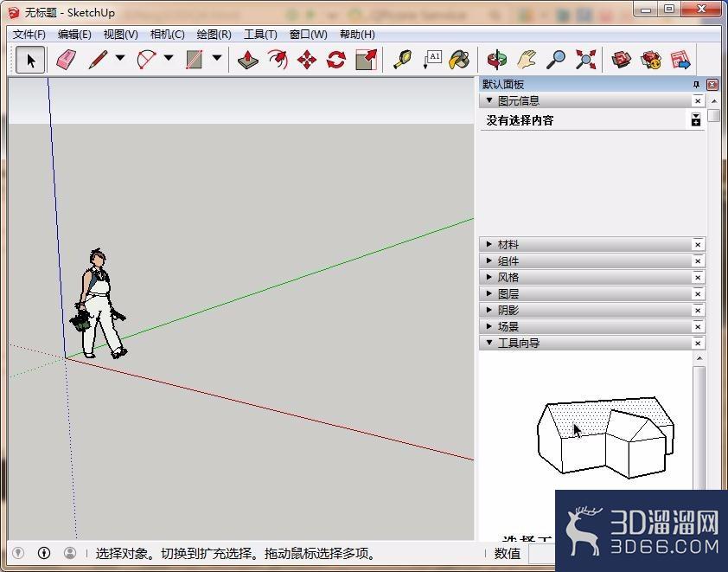
Task: Select the arrow Select tool
Action: pyautogui.click(x=30, y=60)
